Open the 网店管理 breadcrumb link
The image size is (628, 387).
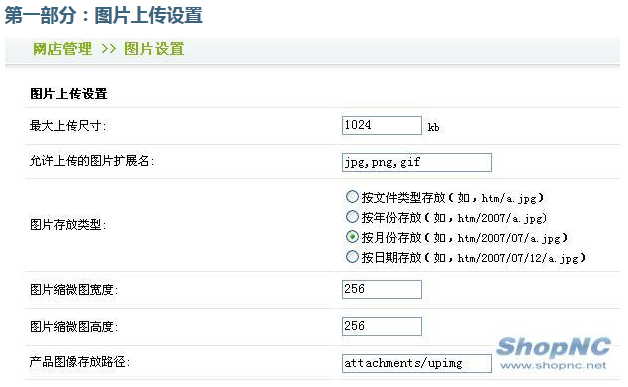[x=62, y=49]
